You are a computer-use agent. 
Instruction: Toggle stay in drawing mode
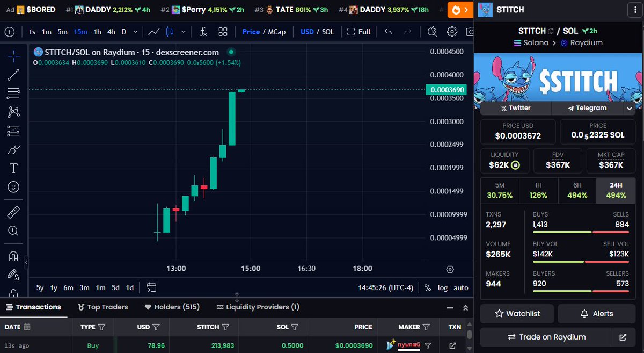[x=13, y=275]
